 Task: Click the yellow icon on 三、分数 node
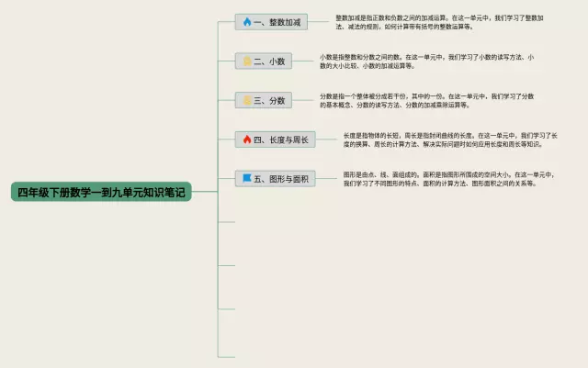click(246, 100)
